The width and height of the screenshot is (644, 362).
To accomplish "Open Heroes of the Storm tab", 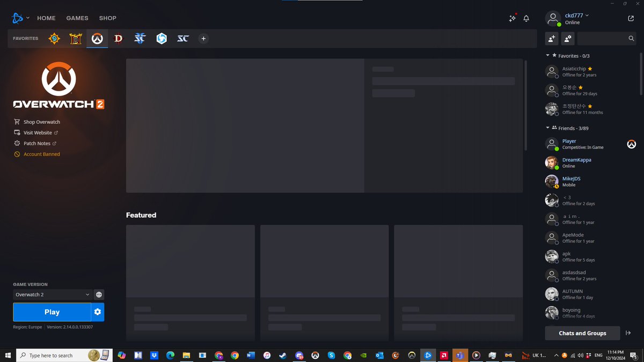I will click(x=162, y=39).
